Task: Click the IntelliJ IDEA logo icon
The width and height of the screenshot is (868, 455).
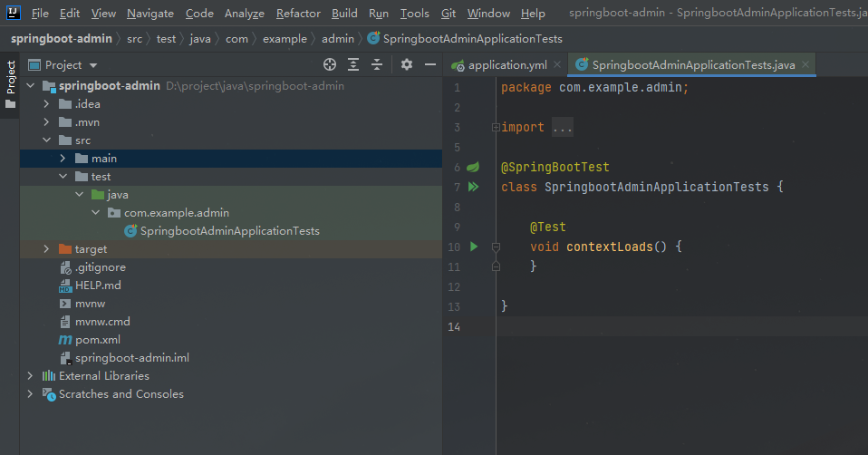Action: click(x=13, y=13)
